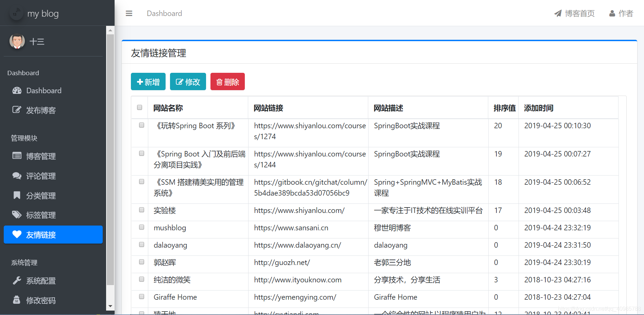This screenshot has height=315, width=644.
Task: Click the user icon beside 作者
Action: [612, 13]
